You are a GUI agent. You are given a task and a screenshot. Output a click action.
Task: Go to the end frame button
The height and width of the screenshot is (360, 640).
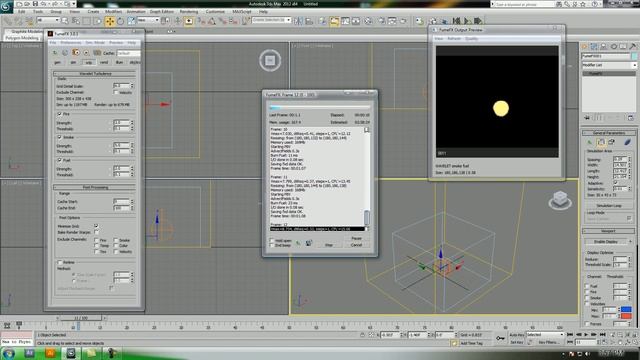[602, 335]
